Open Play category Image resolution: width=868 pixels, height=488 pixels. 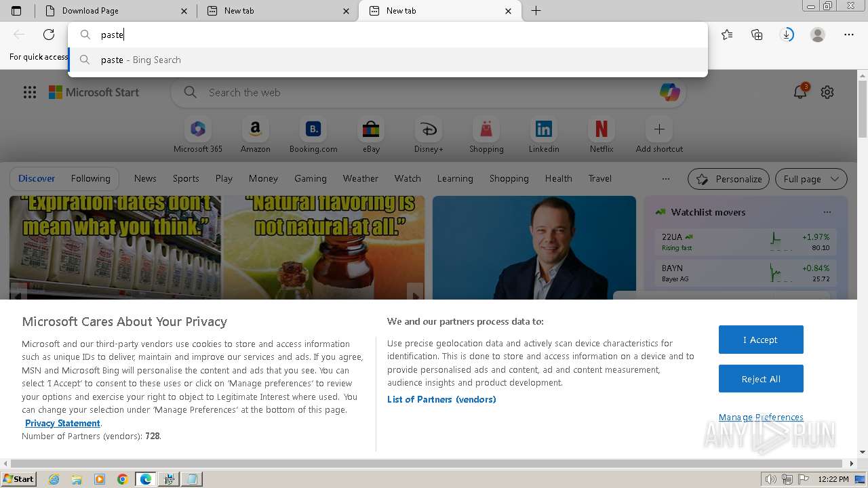tap(224, 179)
